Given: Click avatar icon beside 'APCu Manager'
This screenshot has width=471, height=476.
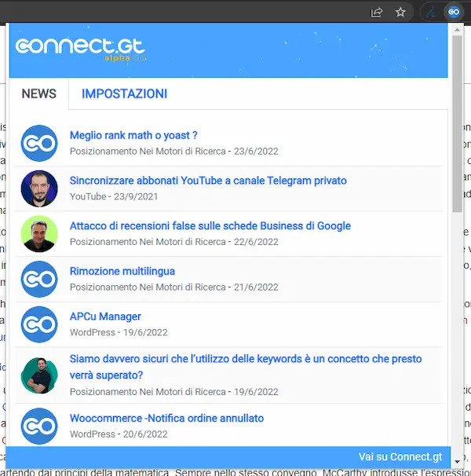Looking at the screenshot, I should pos(39,324).
